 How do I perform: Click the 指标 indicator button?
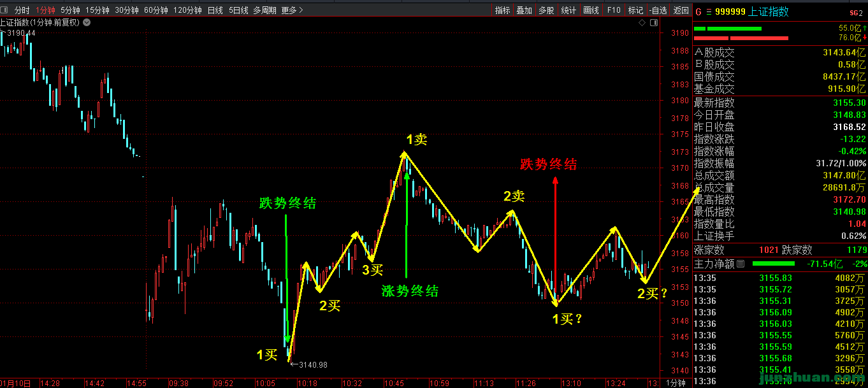pyautogui.click(x=503, y=10)
